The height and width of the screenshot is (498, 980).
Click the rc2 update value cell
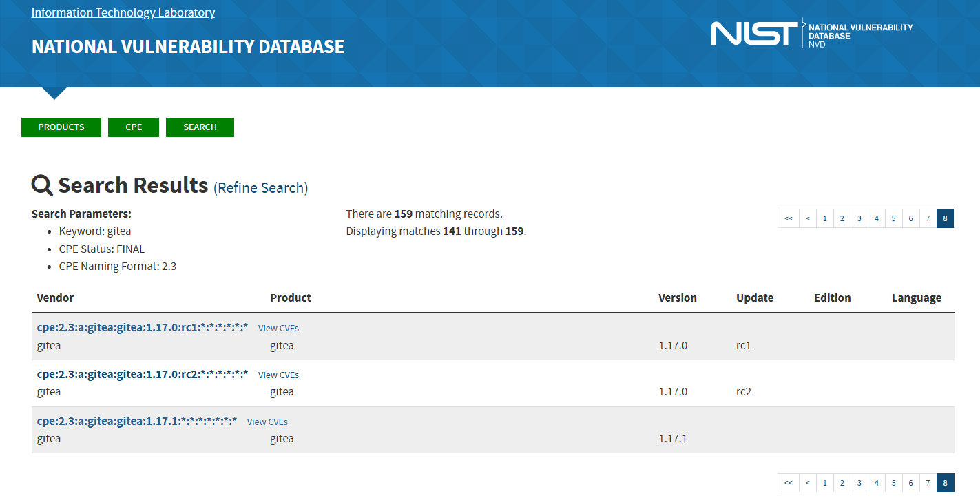[744, 392]
